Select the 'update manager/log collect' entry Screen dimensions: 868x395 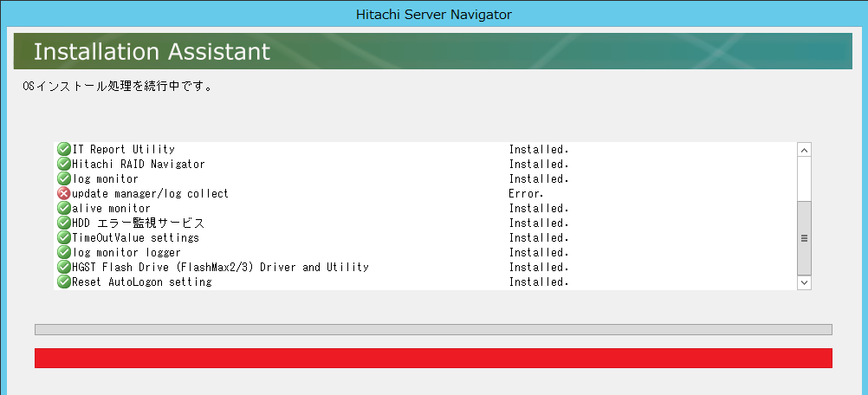(150, 194)
